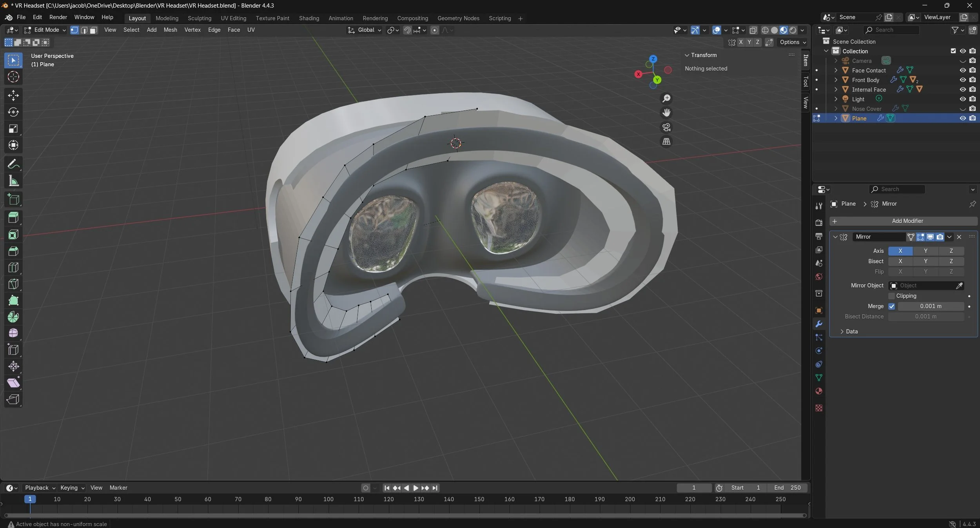Uncheck the Merge checkbox
980x528 pixels.
pos(892,306)
